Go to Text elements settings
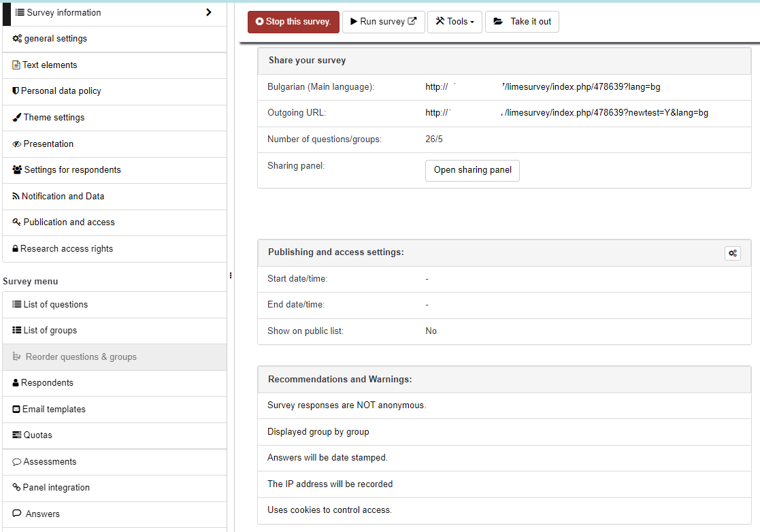Viewport: 760px width, 532px height. 114,65
